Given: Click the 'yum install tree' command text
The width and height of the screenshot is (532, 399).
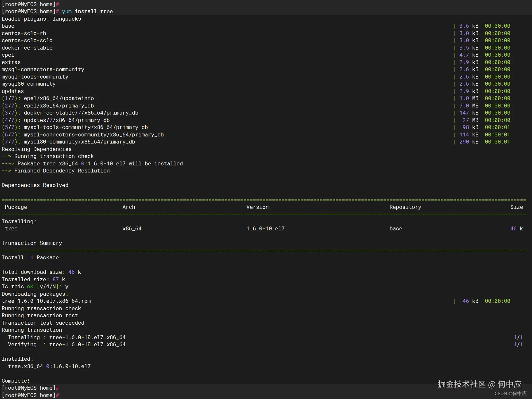Looking at the screenshot, I should [x=87, y=12].
